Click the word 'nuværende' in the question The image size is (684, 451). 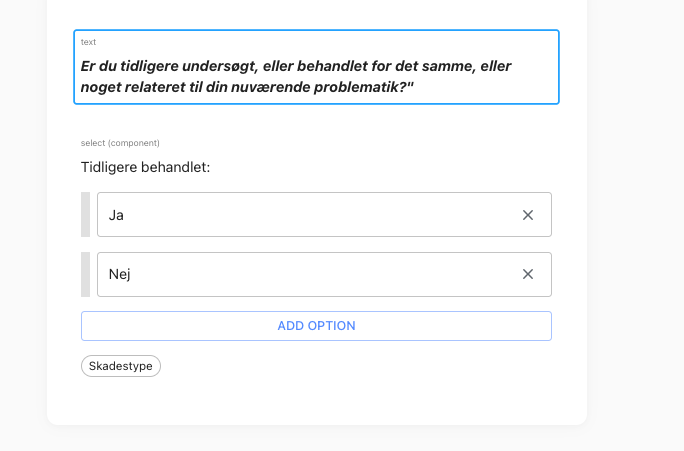tap(270, 87)
